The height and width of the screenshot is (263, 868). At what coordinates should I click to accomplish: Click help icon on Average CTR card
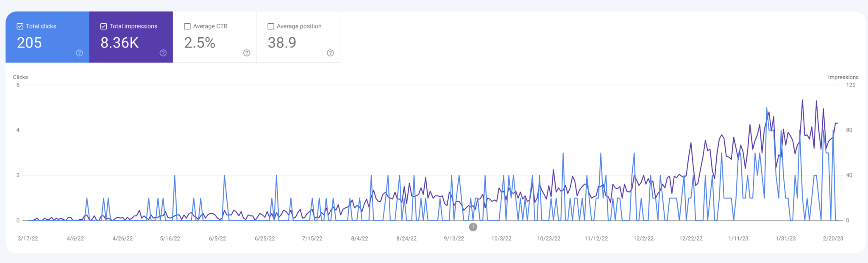click(x=247, y=53)
